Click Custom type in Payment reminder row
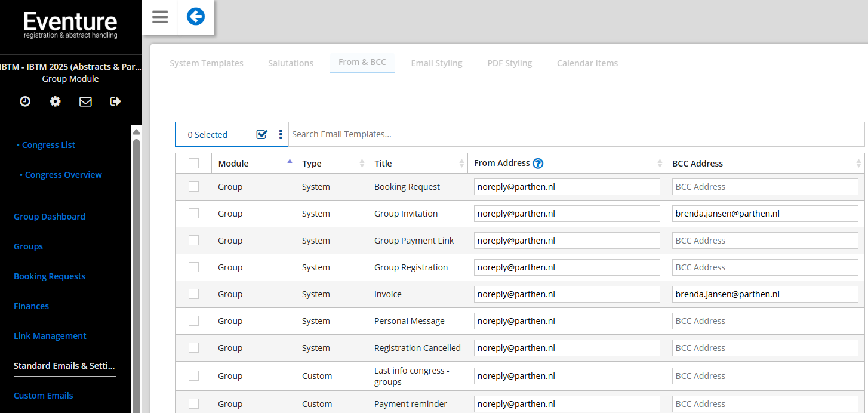This screenshot has height=413, width=868. [317, 404]
